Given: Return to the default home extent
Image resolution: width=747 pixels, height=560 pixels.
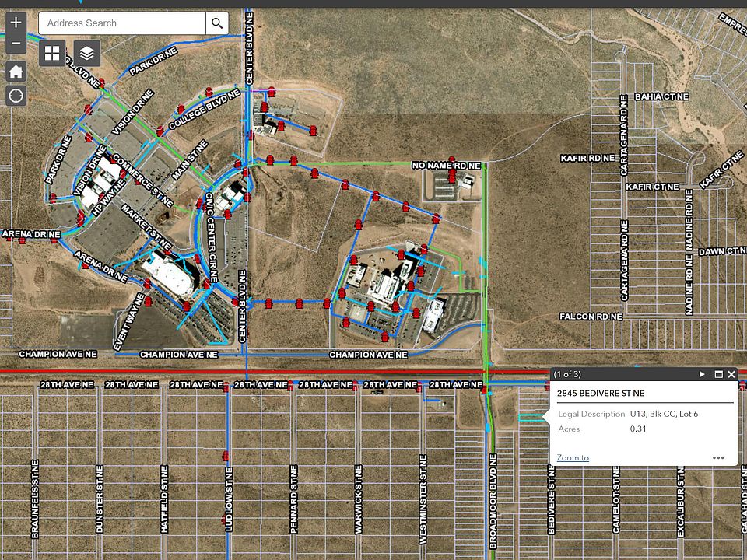Looking at the screenshot, I should coord(16,72).
